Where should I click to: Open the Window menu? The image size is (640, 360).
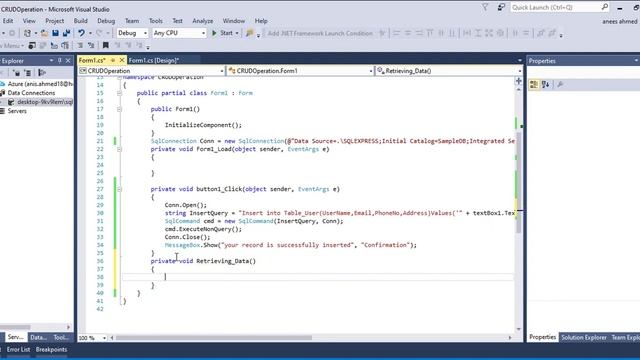click(x=234, y=21)
